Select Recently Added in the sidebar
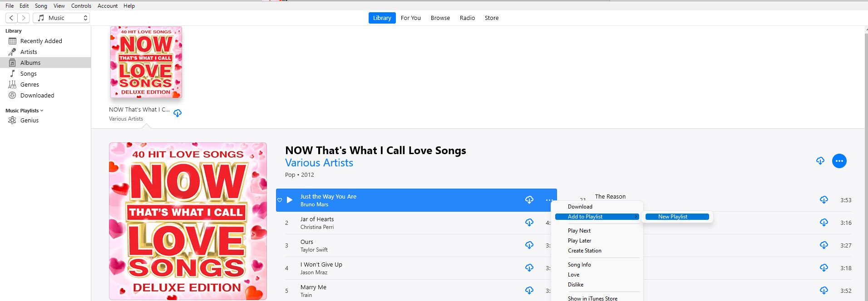The height and width of the screenshot is (301, 868). (45, 41)
